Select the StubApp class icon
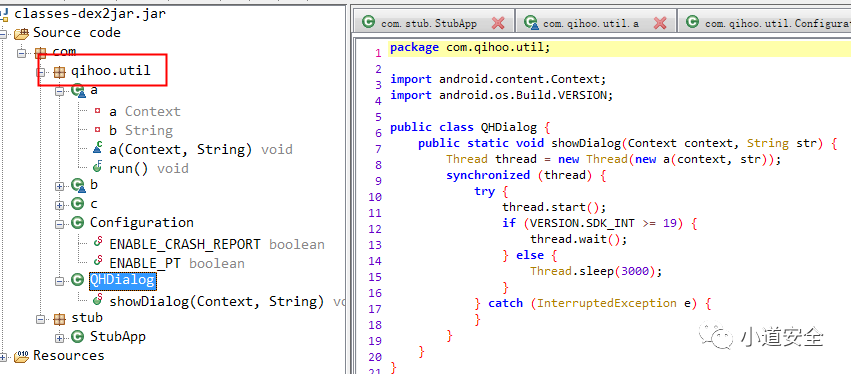 pyautogui.click(x=78, y=337)
